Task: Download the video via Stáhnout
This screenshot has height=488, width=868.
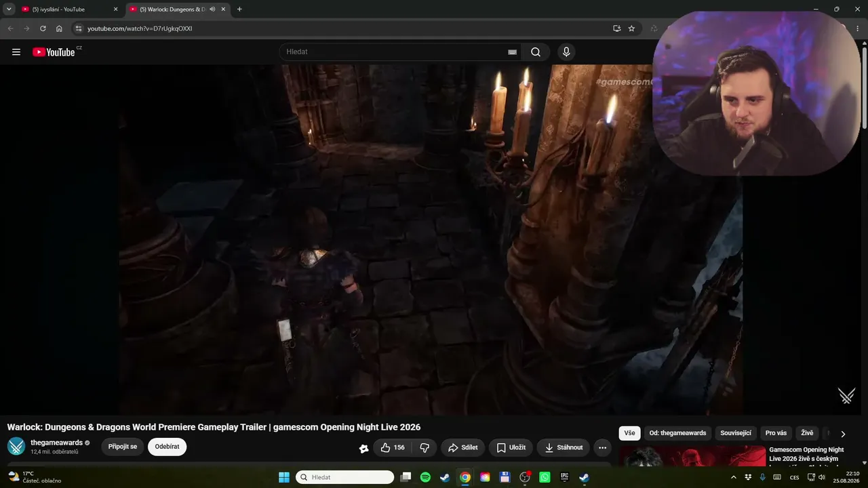Action: point(564,447)
